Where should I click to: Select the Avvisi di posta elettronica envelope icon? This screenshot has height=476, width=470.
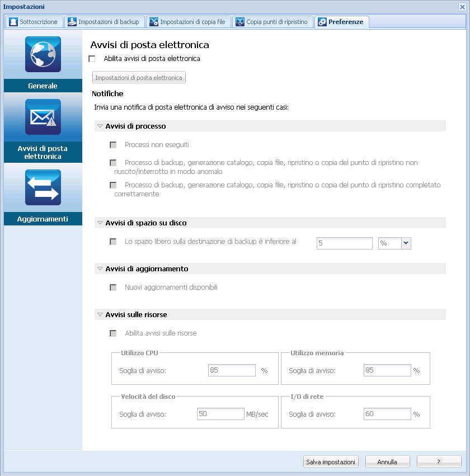point(43,117)
